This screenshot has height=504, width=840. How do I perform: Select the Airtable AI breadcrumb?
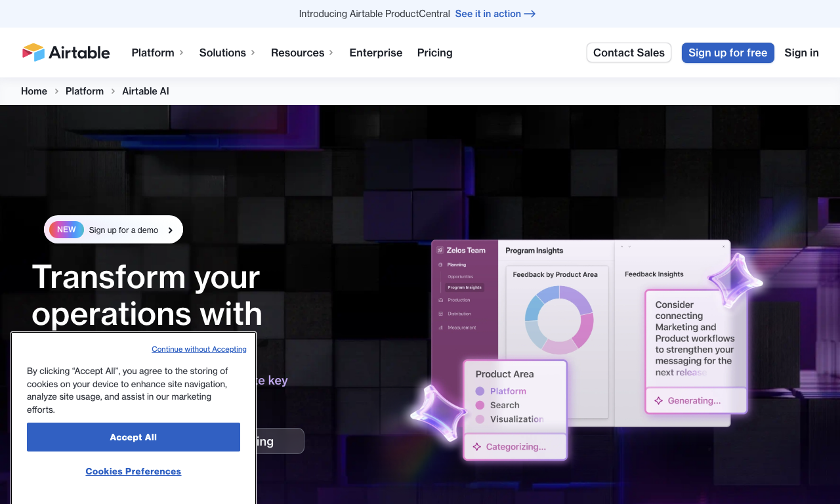[x=146, y=91]
